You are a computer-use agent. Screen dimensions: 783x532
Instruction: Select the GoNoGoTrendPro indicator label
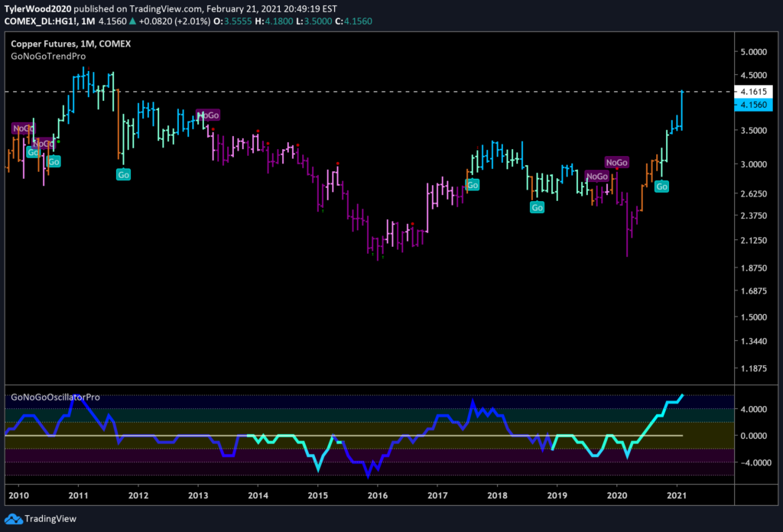(48, 57)
